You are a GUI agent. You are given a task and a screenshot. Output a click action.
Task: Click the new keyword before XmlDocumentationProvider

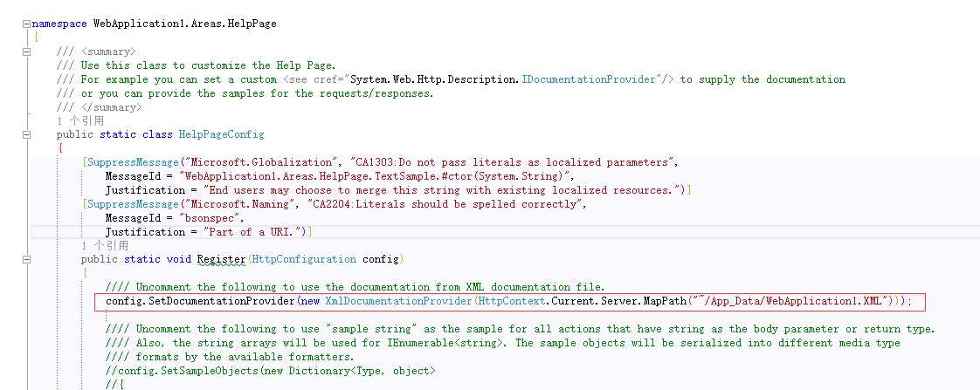point(310,301)
